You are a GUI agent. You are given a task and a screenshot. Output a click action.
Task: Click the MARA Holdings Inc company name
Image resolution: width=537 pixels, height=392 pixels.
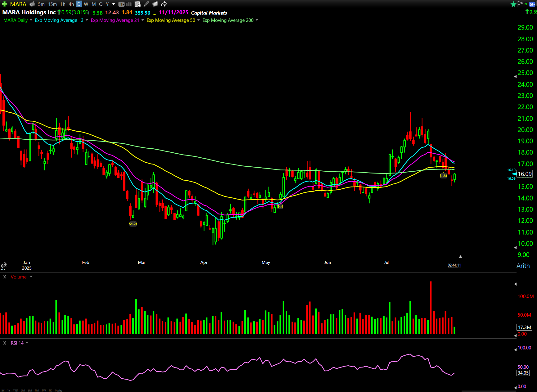29,12
